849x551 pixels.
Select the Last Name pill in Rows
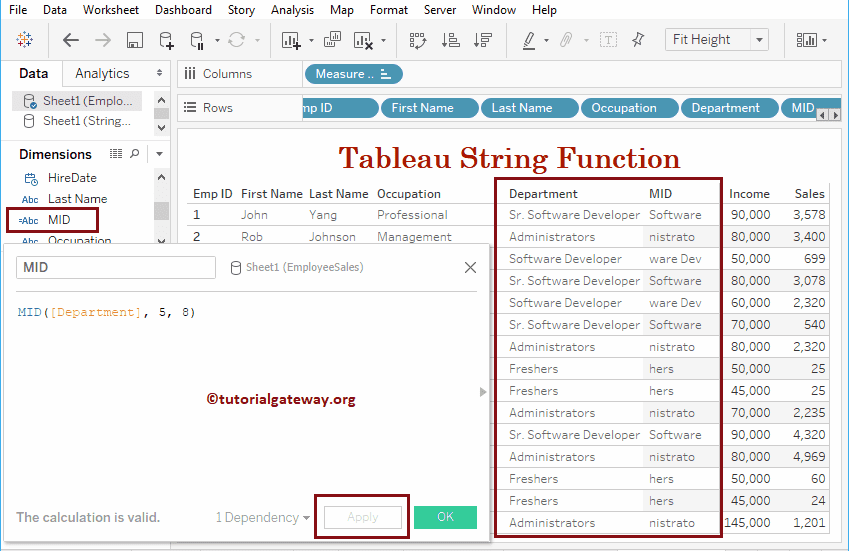tap(530, 108)
